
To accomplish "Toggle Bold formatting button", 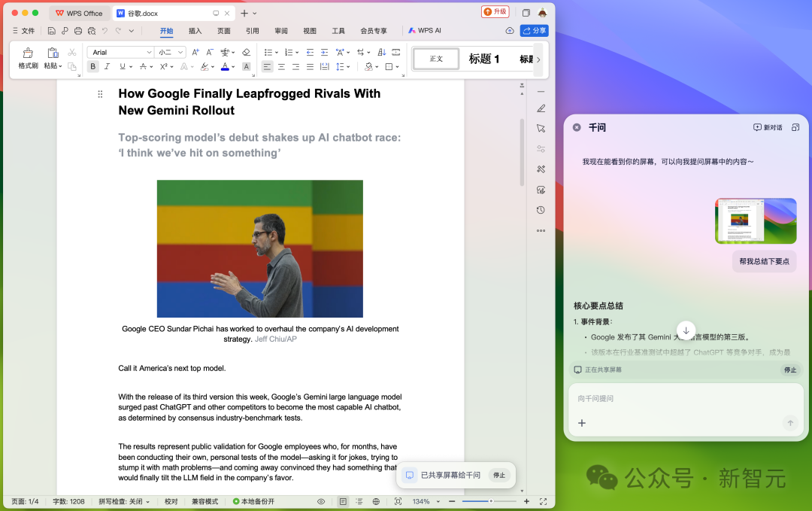I will pos(92,66).
